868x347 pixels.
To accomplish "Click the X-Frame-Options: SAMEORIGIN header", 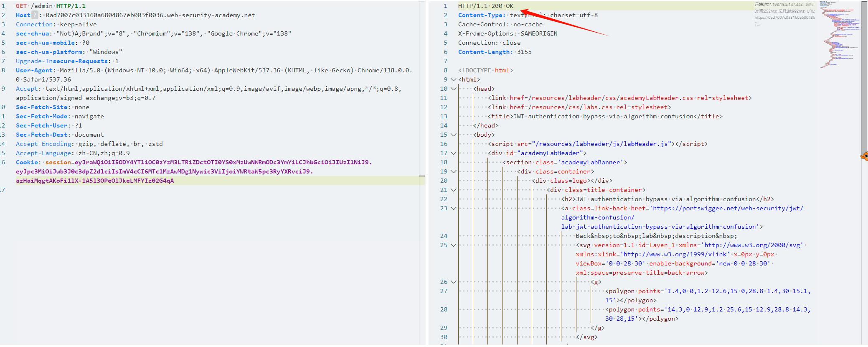I will click(x=508, y=33).
